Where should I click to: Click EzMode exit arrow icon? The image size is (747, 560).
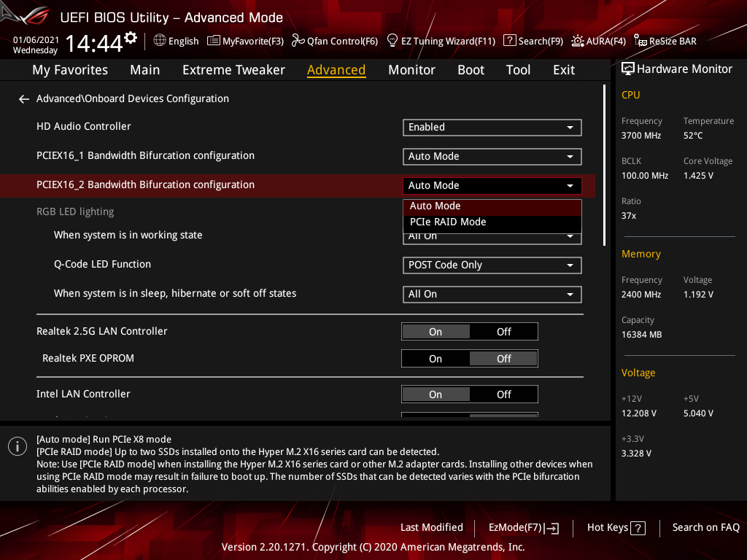coord(553,528)
